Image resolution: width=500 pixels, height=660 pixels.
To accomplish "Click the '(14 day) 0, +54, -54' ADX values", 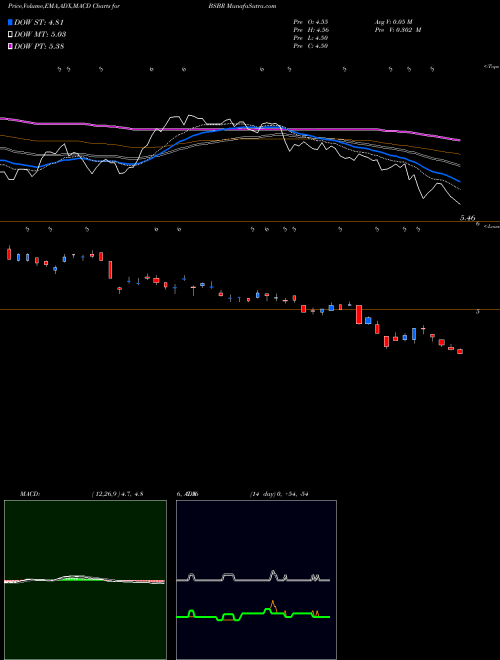I will point(279,494).
